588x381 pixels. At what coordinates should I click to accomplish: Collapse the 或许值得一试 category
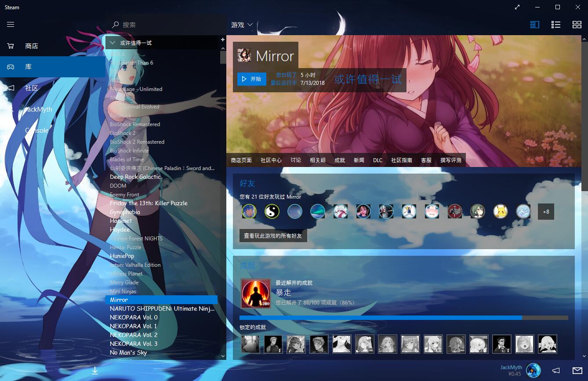click(113, 43)
